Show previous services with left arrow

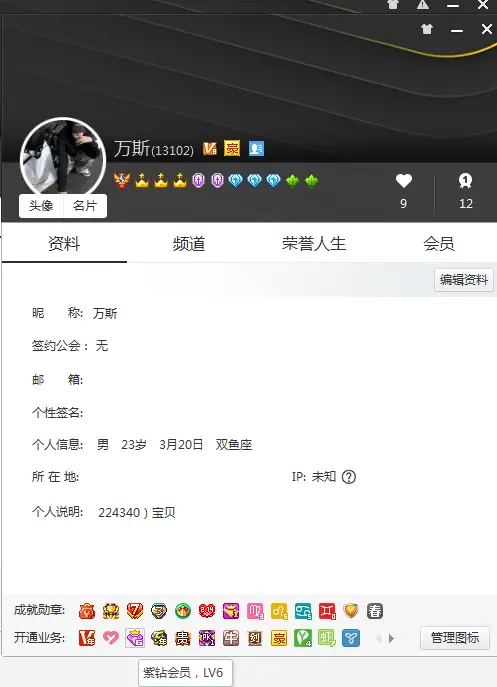[x=379, y=638]
